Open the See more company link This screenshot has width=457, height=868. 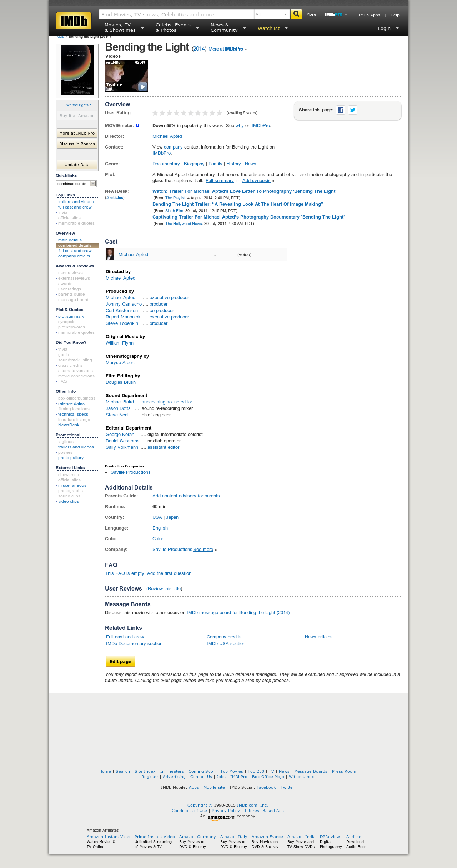click(x=203, y=550)
